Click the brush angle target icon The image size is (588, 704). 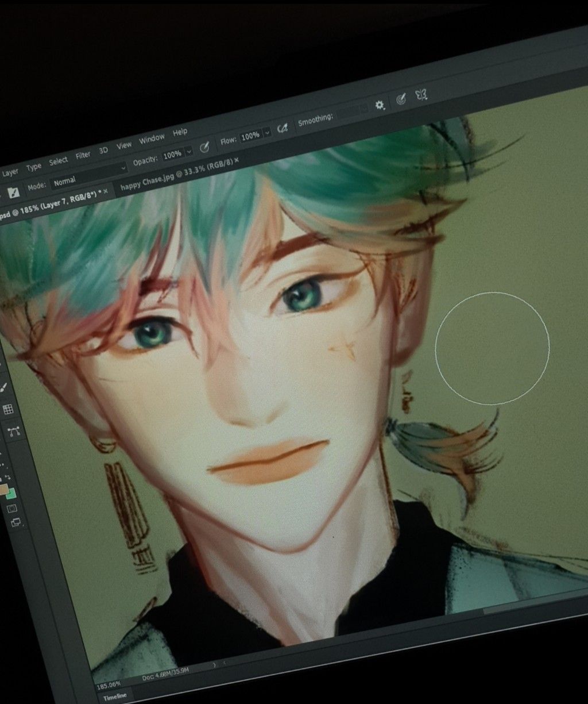click(x=401, y=99)
